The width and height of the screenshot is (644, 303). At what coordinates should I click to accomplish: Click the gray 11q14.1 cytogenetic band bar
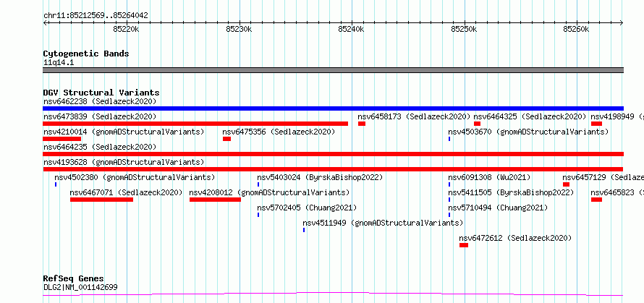tap(333, 70)
